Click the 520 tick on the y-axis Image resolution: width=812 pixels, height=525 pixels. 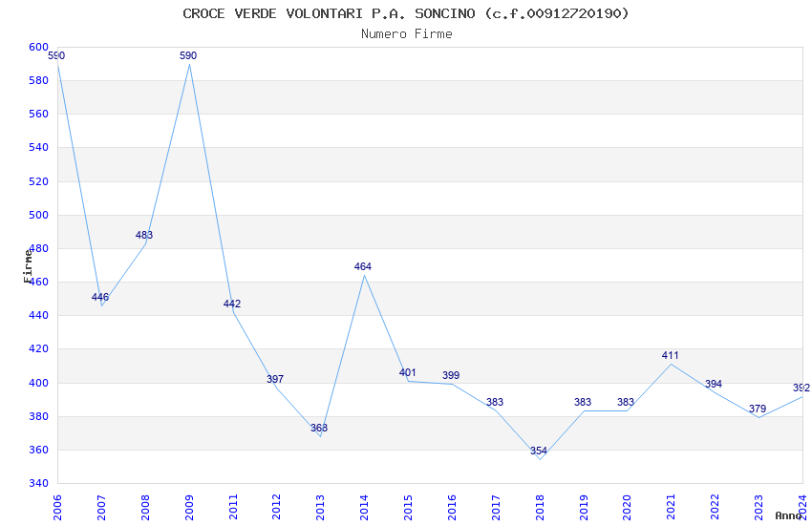[38, 181]
